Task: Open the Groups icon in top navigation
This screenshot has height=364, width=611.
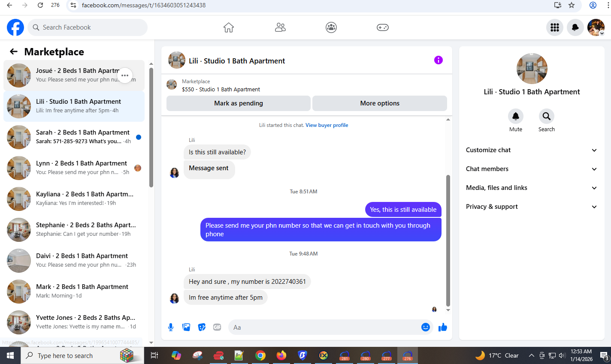Action: (331, 27)
